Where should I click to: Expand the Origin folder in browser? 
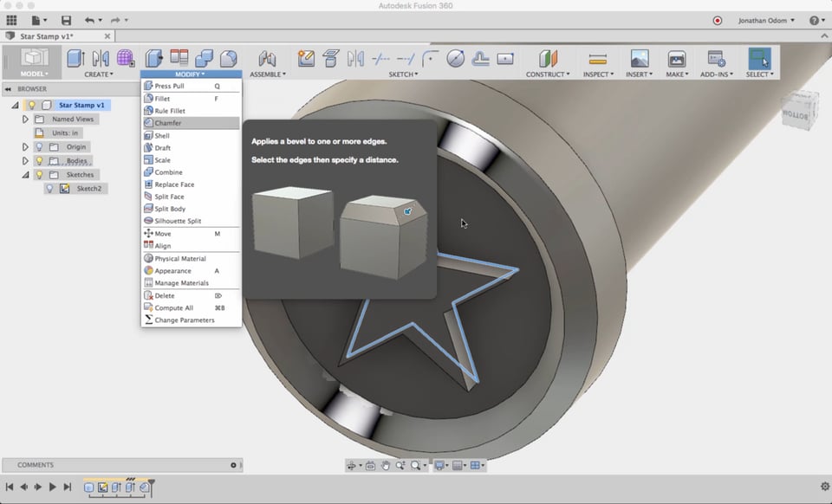coord(26,147)
